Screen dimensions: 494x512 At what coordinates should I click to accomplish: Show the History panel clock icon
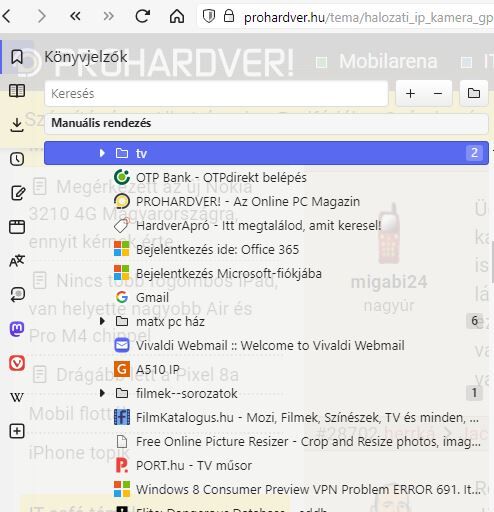(x=17, y=159)
